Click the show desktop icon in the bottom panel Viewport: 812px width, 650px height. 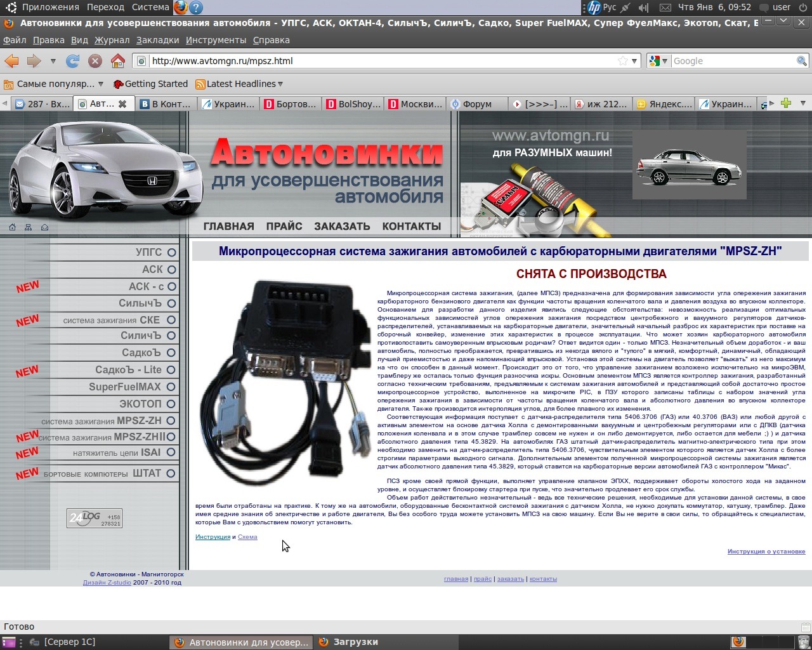[9, 642]
